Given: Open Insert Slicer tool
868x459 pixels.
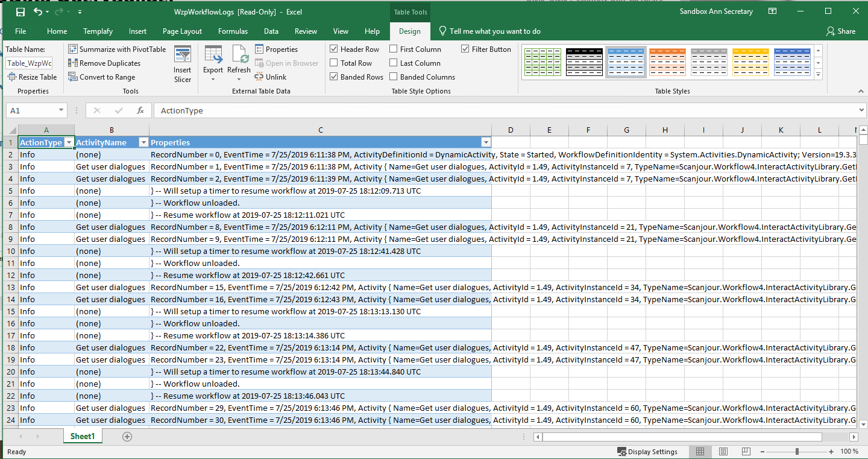Looking at the screenshot, I should 182,64.
